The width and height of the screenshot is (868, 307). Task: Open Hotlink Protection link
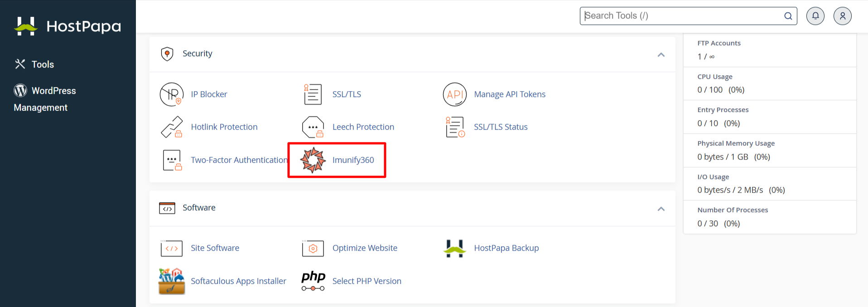point(224,127)
